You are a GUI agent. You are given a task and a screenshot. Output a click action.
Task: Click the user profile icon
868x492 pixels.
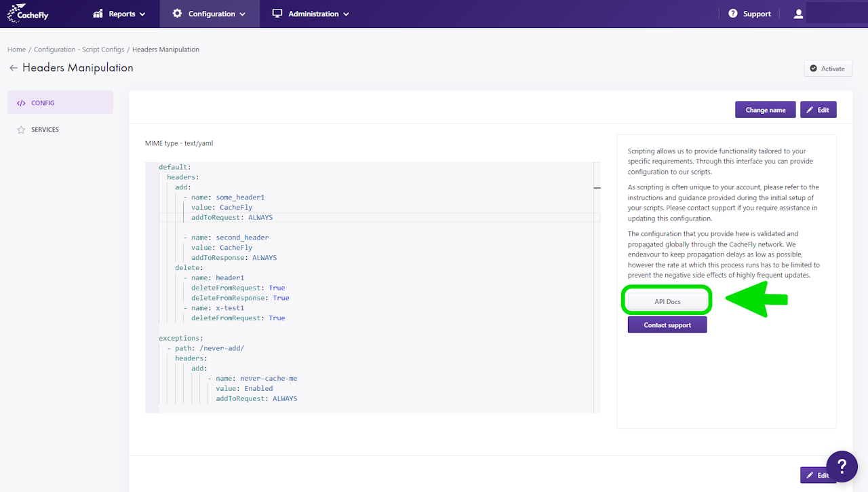pyautogui.click(x=798, y=14)
